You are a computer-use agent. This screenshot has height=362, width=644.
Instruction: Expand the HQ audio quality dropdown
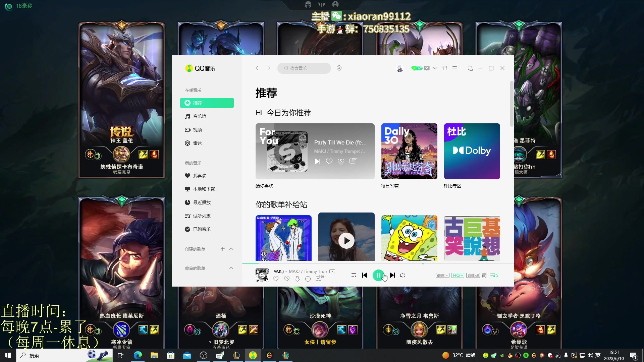coord(458,276)
